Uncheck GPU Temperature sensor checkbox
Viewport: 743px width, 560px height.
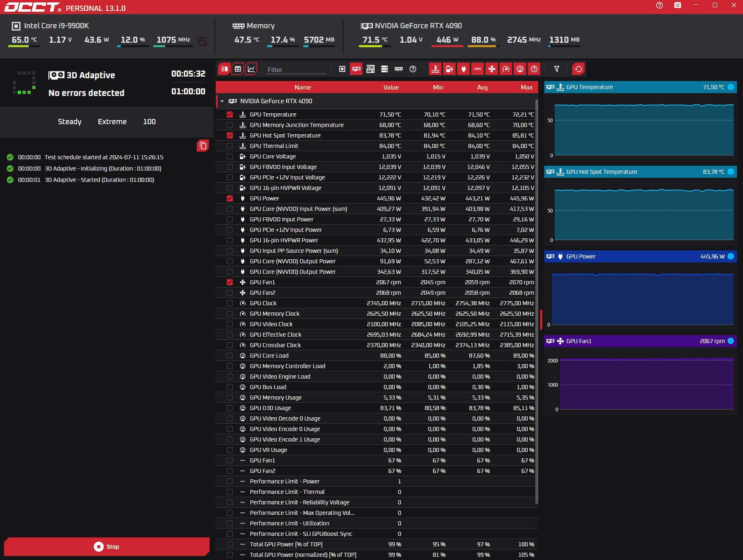click(x=230, y=114)
